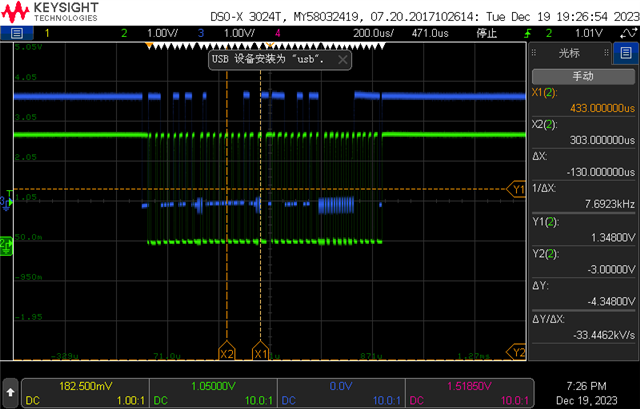Toggle channel 1 on

(x=47, y=33)
